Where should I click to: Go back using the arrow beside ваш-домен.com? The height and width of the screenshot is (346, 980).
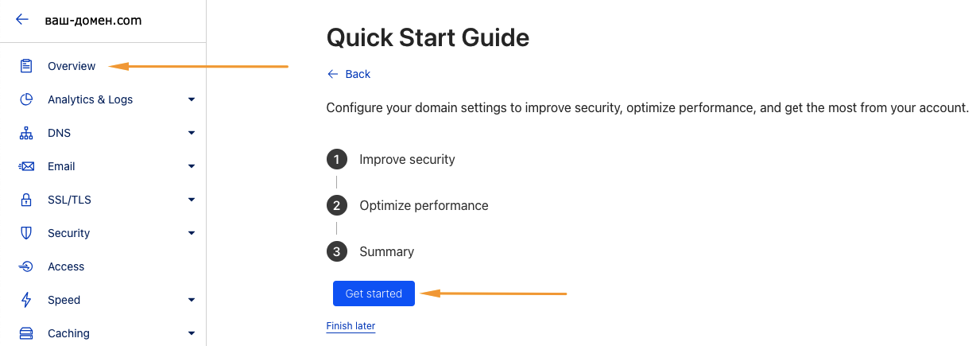22,20
